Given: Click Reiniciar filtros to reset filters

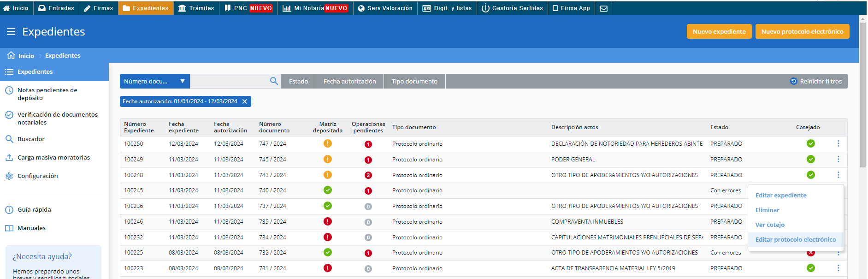Looking at the screenshot, I should coord(816,82).
